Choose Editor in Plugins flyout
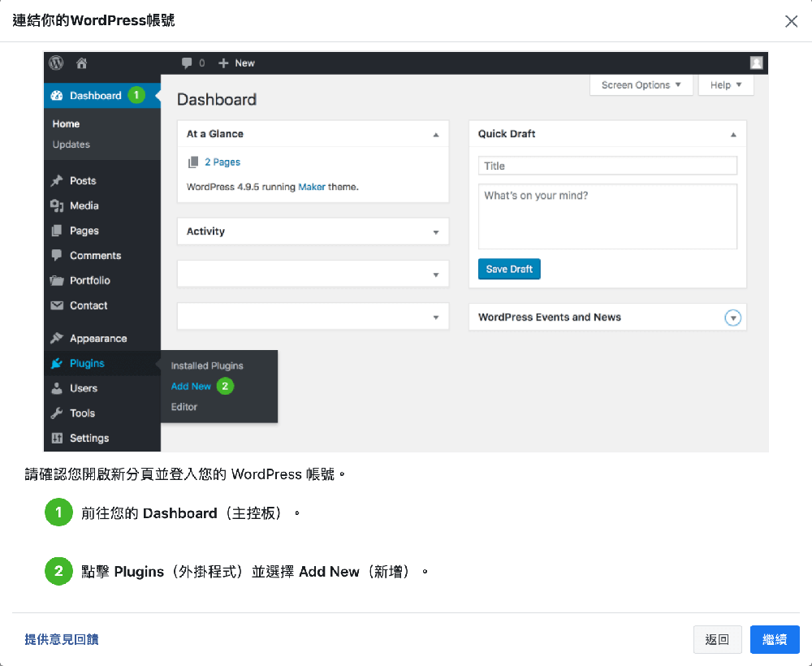 pyautogui.click(x=184, y=407)
